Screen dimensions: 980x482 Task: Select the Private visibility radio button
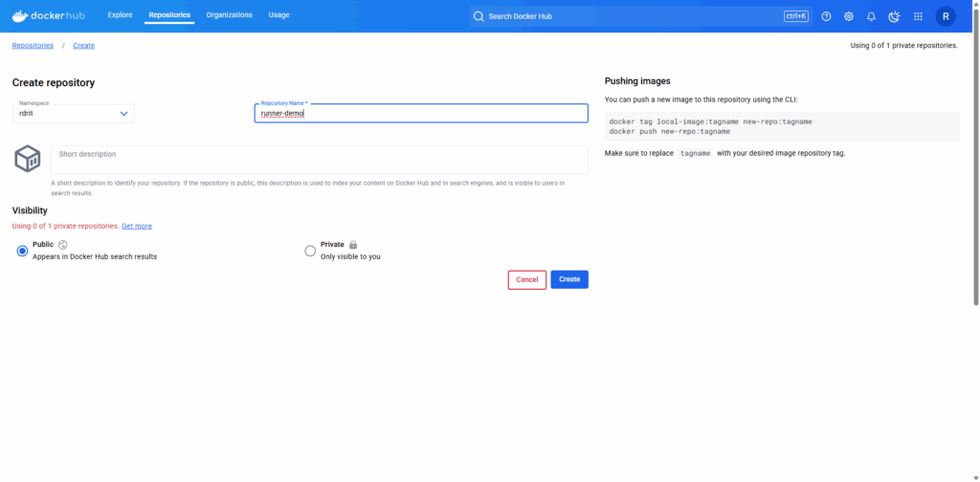(x=309, y=251)
